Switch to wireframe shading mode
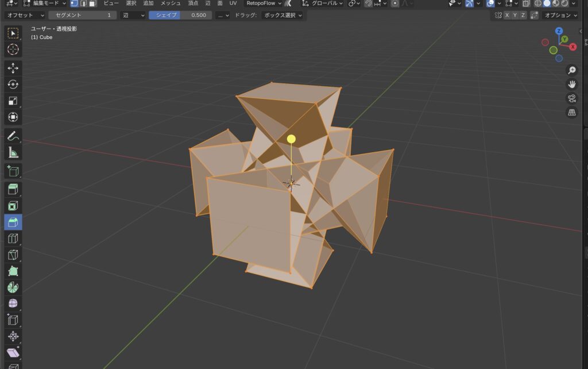 (x=537, y=3)
